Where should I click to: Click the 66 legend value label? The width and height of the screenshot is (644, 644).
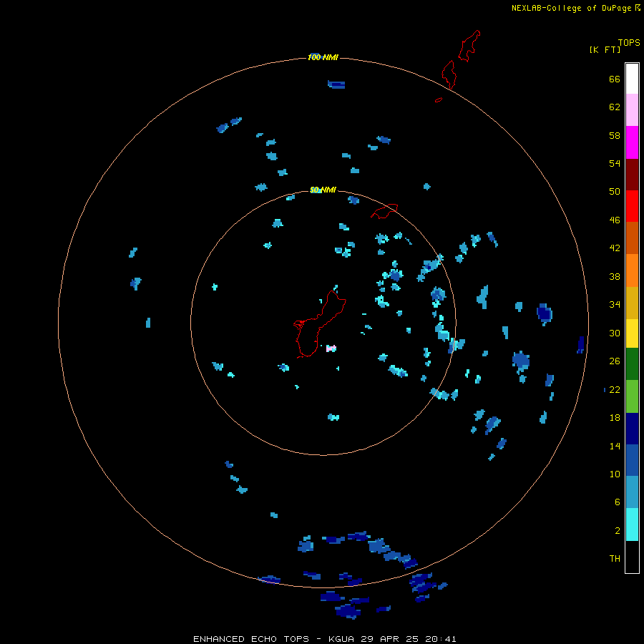[x=615, y=79]
